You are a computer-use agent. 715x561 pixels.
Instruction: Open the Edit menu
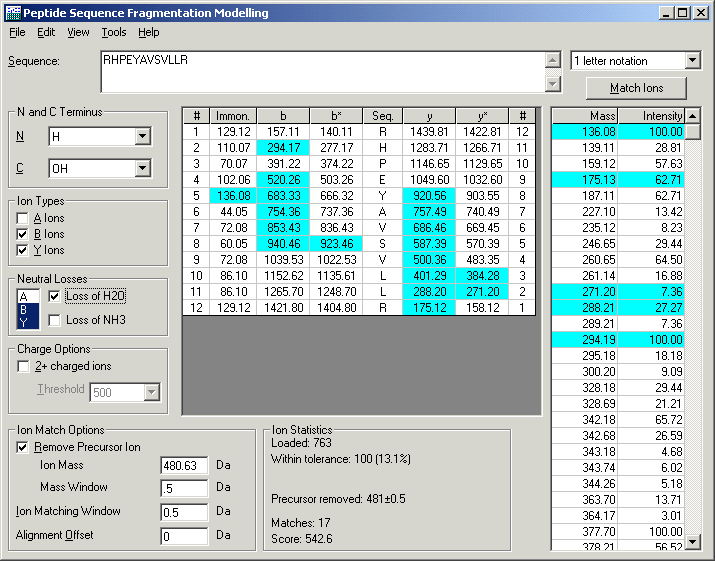[46, 32]
